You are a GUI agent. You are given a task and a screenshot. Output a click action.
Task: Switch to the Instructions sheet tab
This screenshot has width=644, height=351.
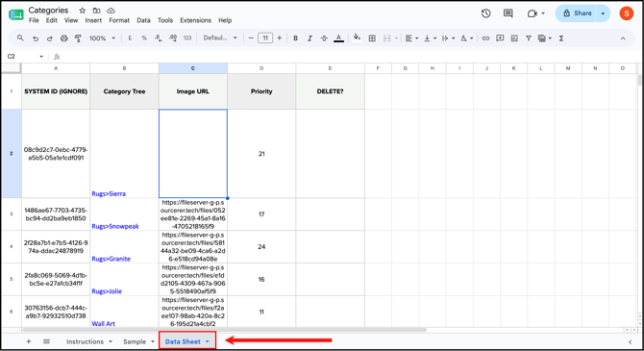click(85, 341)
